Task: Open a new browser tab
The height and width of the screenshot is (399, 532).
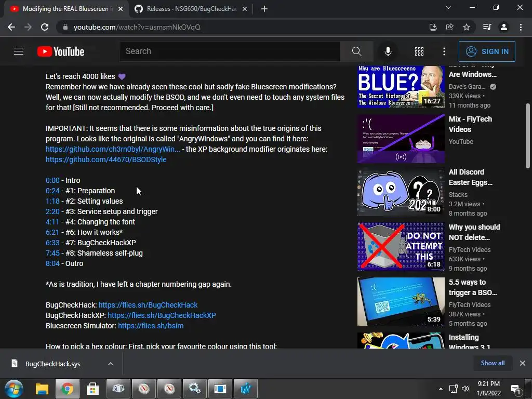Action: [x=264, y=9]
